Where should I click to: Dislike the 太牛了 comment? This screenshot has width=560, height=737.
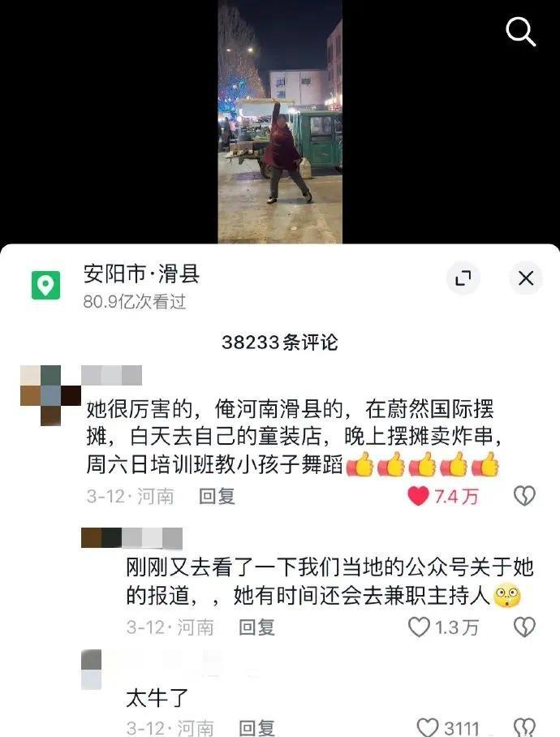pos(524,727)
